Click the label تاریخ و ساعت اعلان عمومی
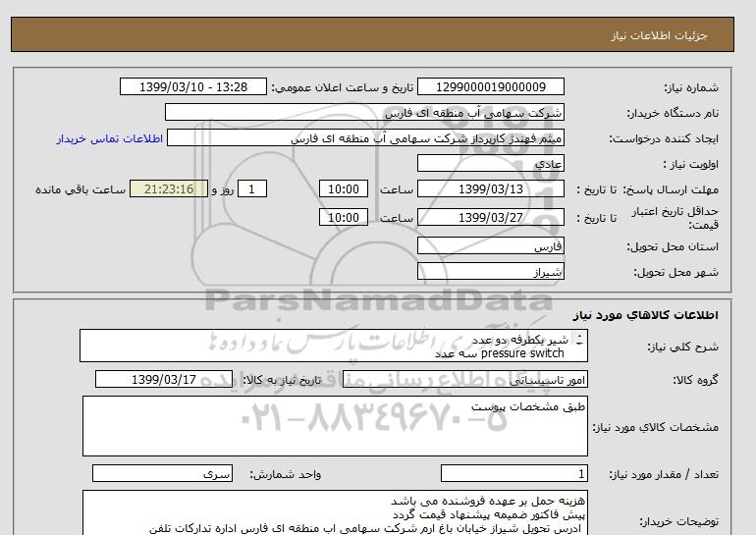This screenshot has width=756, height=535. tap(343, 87)
